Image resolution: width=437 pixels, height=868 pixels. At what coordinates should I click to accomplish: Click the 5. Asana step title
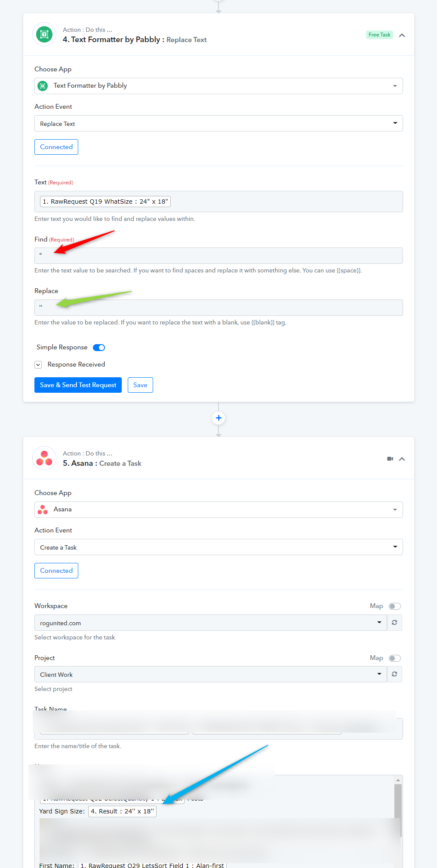(102, 463)
